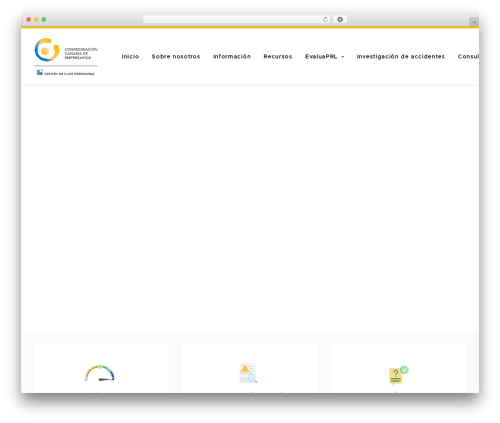The height and width of the screenshot is (423, 500).
Task: Click the Gestión en clave empresarial sublogo
Action: (66, 73)
